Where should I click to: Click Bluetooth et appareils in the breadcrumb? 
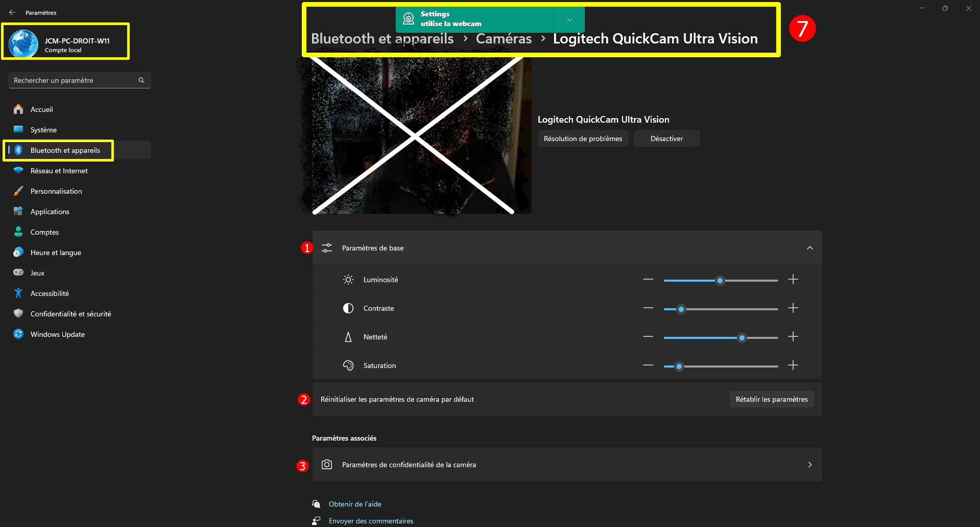tap(383, 39)
